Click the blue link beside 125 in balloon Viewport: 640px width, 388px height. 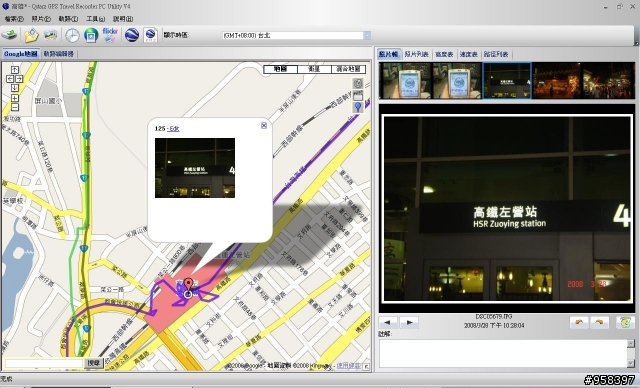tap(173, 129)
